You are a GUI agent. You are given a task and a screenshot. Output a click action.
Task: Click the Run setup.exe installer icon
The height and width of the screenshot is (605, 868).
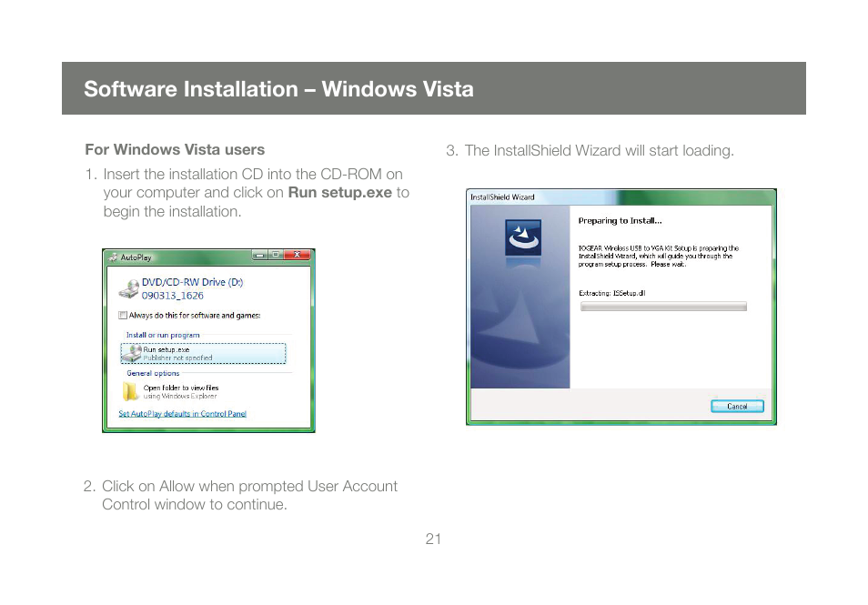[132, 354]
